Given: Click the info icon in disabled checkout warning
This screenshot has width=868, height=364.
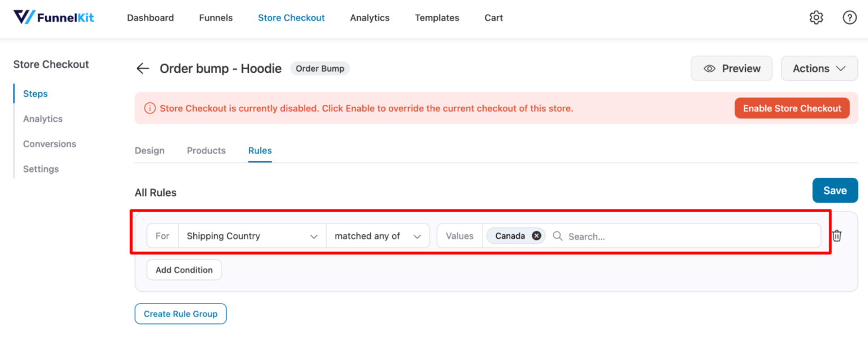Looking at the screenshot, I should pos(150,108).
